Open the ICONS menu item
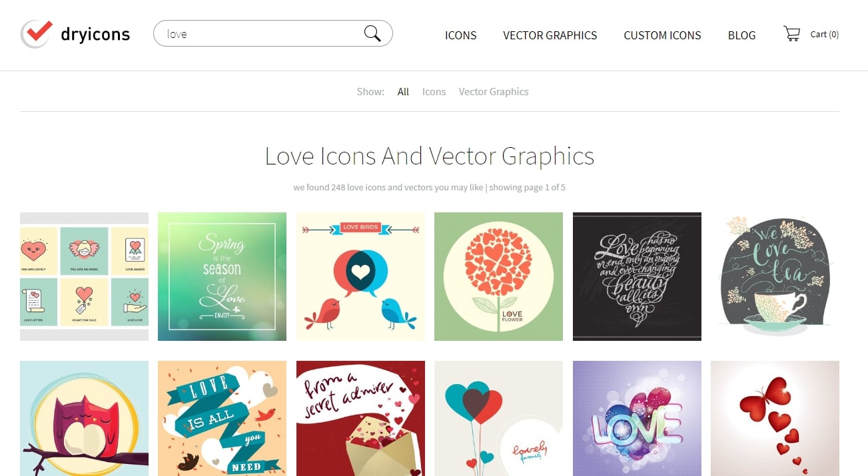 click(x=460, y=35)
